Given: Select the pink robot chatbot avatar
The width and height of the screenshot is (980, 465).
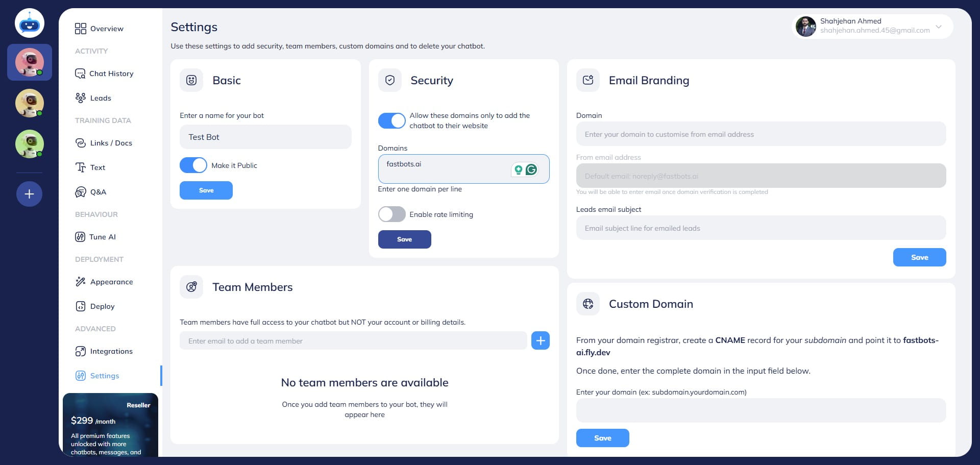Looking at the screenshot, I should [30, 62].
